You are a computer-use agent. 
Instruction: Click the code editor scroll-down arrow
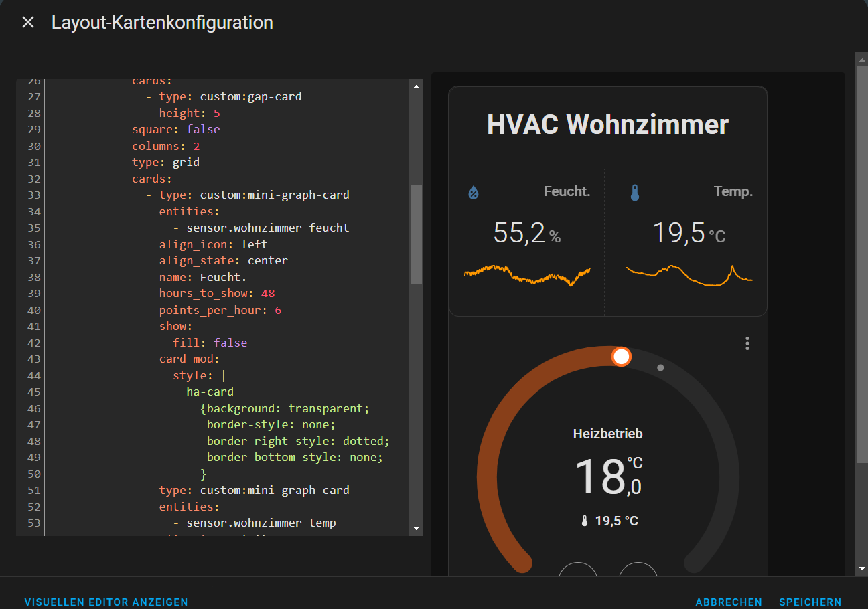coord(416,528)
